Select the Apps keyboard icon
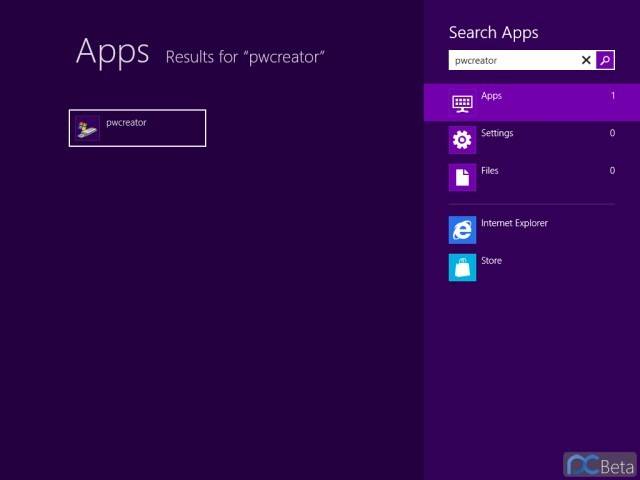640x480 pixels. [x=462, y=102]
